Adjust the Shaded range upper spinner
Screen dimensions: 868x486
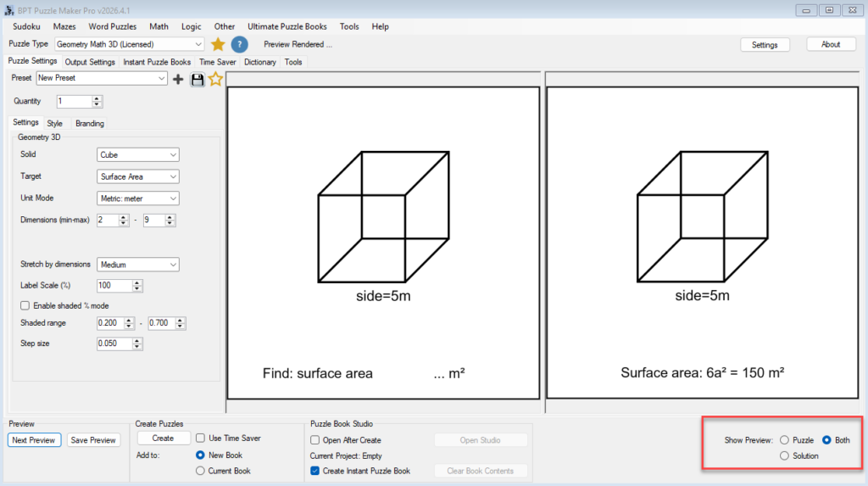180,323
